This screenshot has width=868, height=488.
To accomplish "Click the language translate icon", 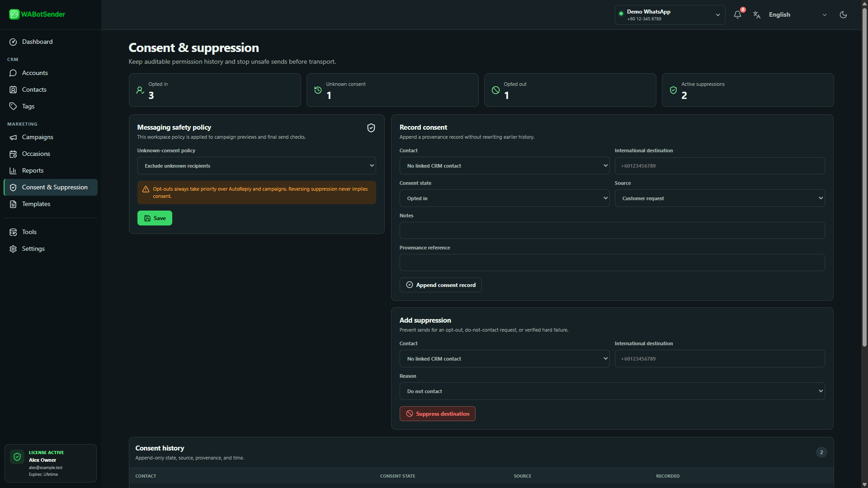I will 757,14.
